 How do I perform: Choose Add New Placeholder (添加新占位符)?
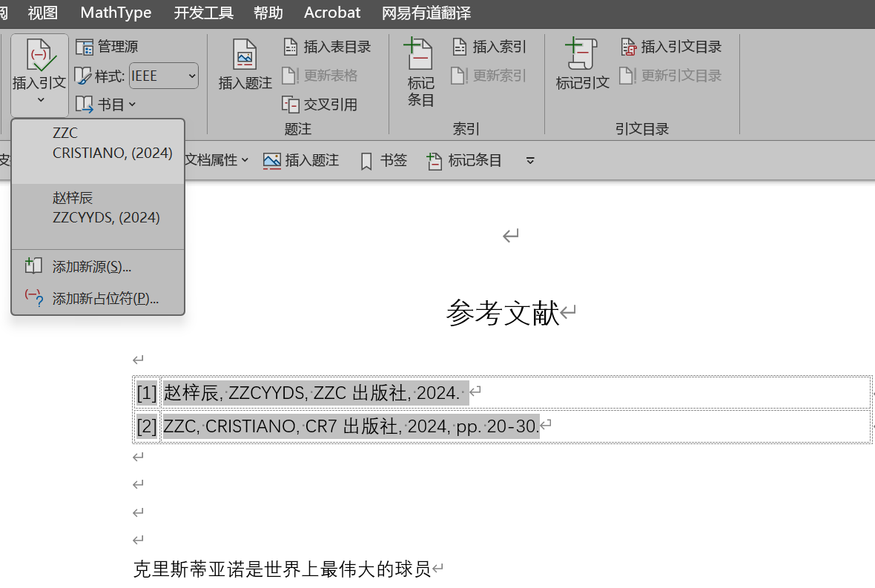point(98,299)
